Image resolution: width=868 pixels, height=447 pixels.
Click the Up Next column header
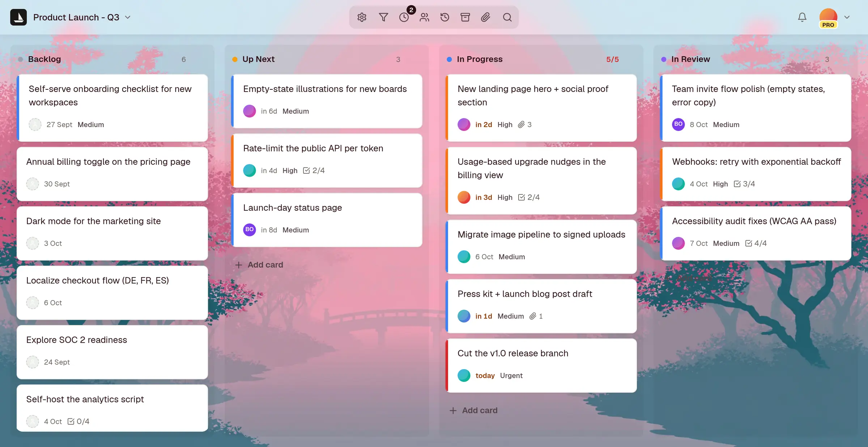[258, 59]
